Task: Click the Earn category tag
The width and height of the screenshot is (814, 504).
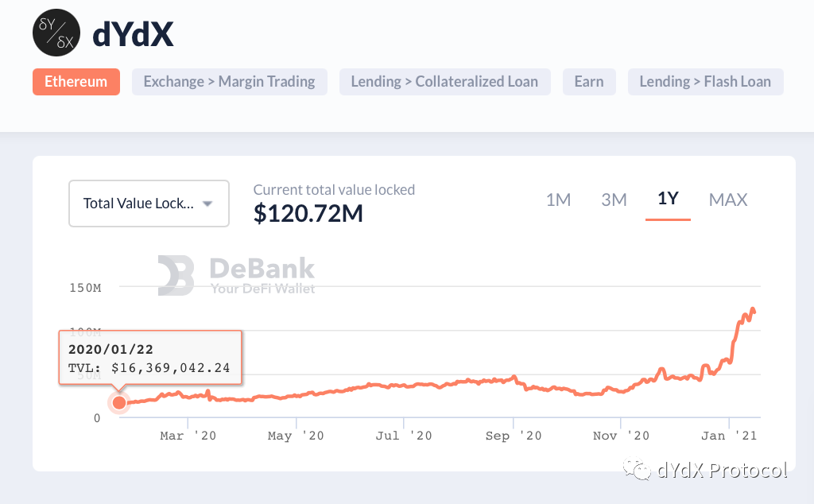Action: (589, 82)
